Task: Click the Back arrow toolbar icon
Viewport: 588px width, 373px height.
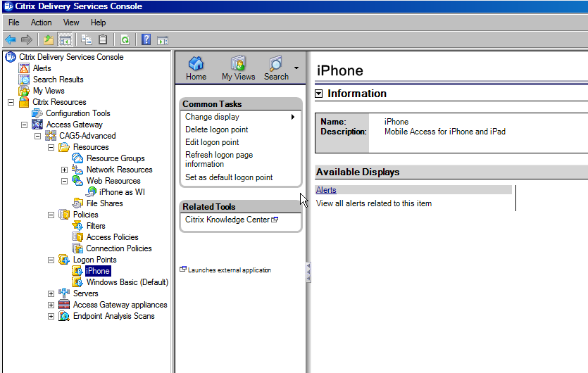Action: [x=11, y=39]
